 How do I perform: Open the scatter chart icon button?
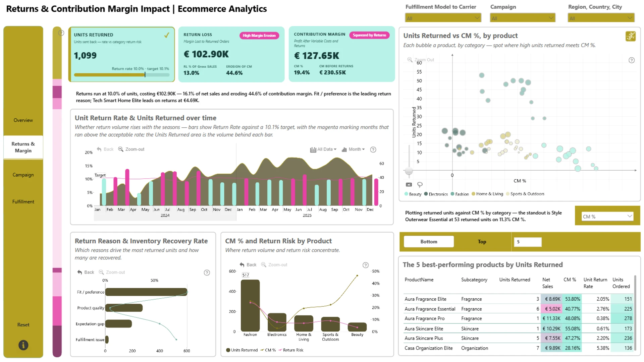(x=630, y=36)
